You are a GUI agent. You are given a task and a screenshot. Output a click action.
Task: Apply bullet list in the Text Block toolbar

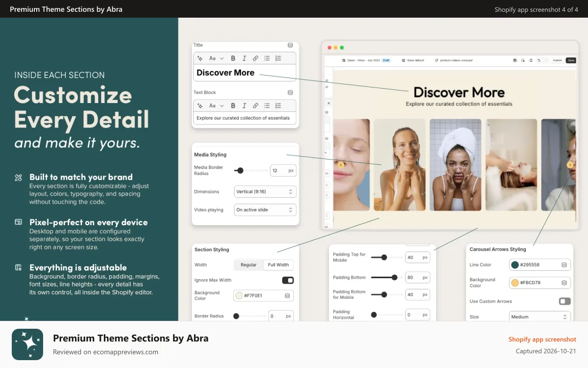coord(267,105)
